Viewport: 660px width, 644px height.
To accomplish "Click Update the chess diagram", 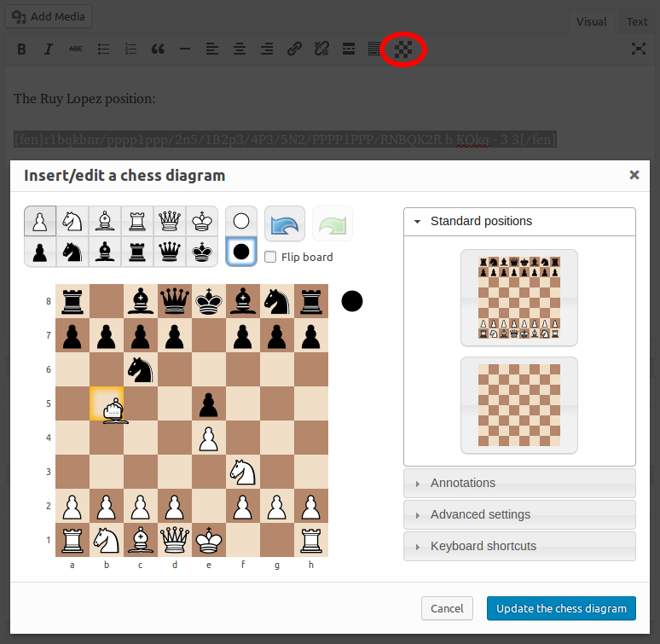I will pyautogui.click(x=561, y=609).
